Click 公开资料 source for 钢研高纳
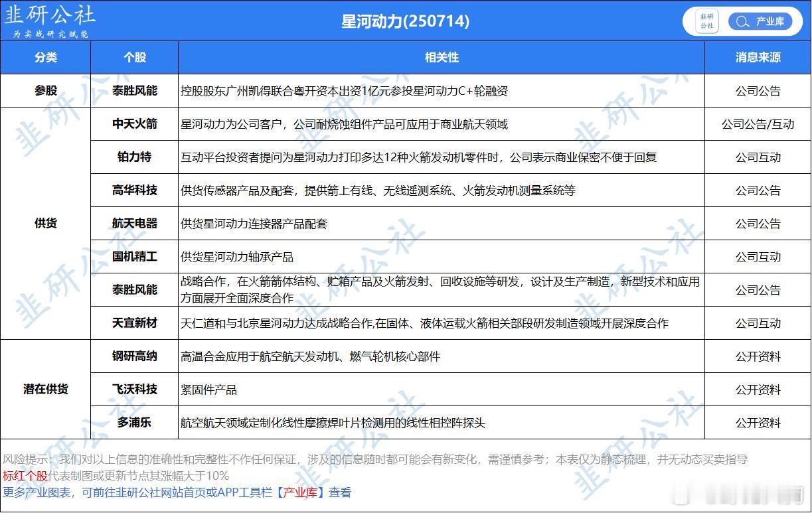 [x=758, y=356]
